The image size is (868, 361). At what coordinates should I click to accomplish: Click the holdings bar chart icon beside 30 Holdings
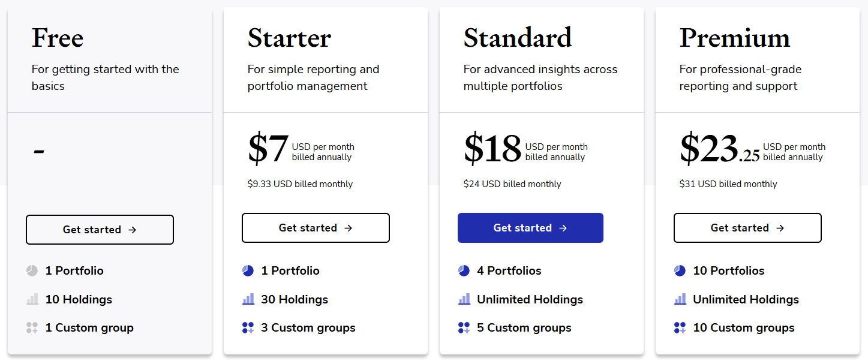[x=248, y=299]
